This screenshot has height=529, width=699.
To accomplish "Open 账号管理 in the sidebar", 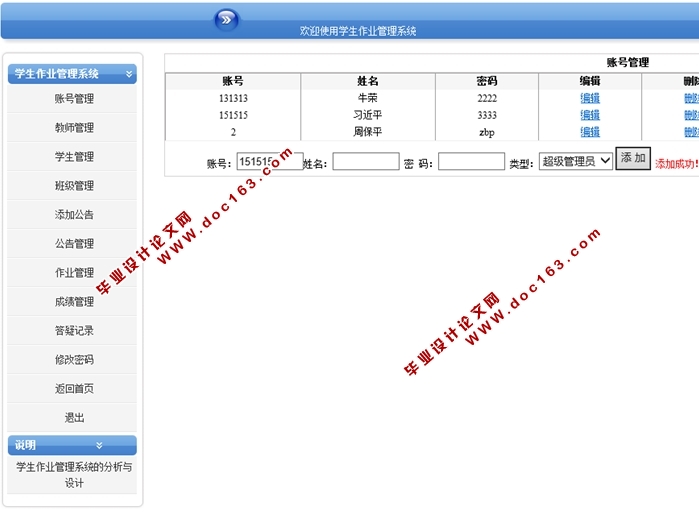I will (x=74, y=98).
